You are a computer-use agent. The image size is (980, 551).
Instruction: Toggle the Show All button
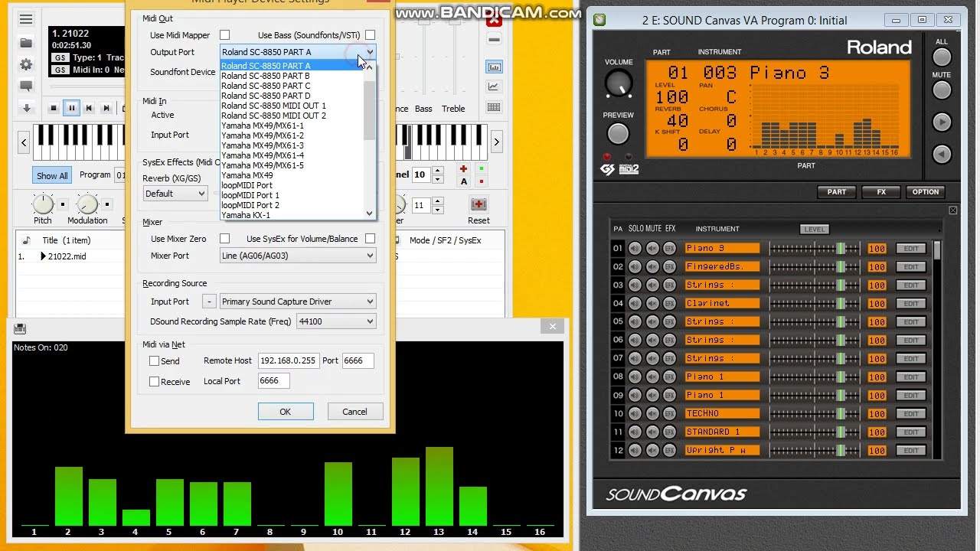click(52, 175)
